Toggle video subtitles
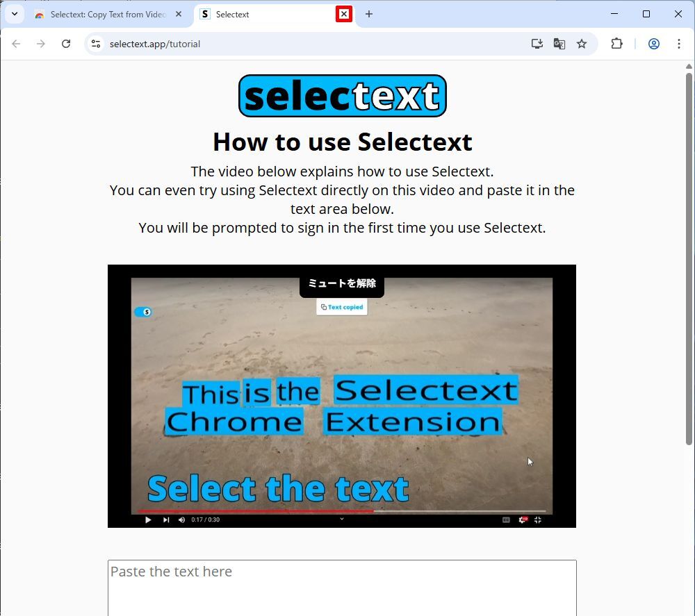This screenshot has width=695, height=616. click(x=506, y=520)
